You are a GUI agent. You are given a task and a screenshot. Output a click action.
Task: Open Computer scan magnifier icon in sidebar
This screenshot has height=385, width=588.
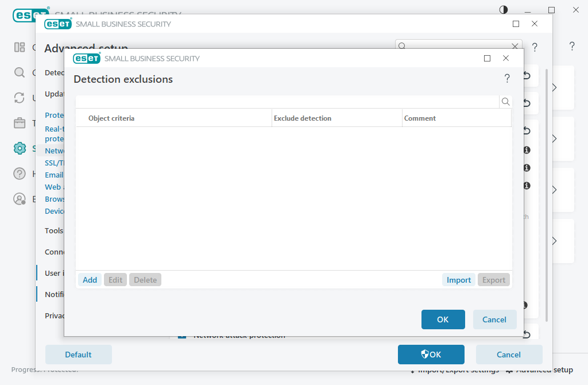pyautogui.click(x=20, y=72)
